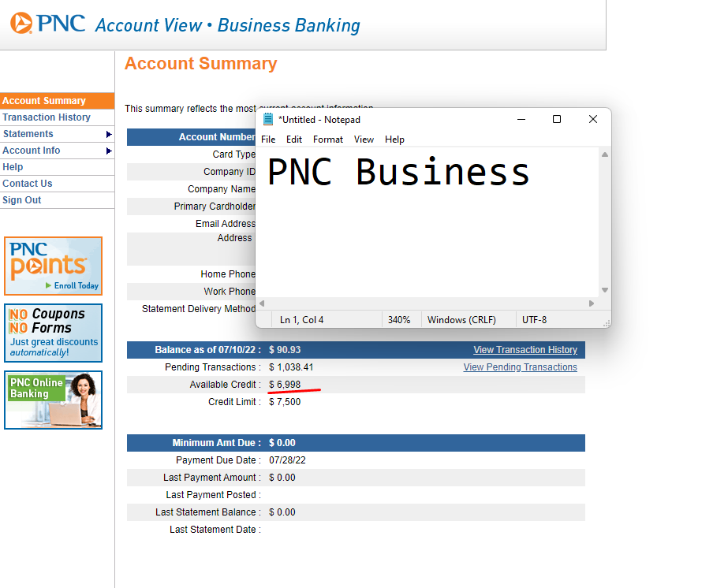Open Notepad Edit menu
The height and width of the screenshot is (588, 728).
[x=294, y=140]
